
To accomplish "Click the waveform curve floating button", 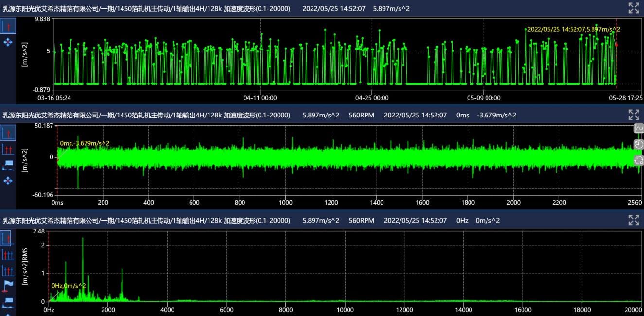I will [x=639, y=129].
